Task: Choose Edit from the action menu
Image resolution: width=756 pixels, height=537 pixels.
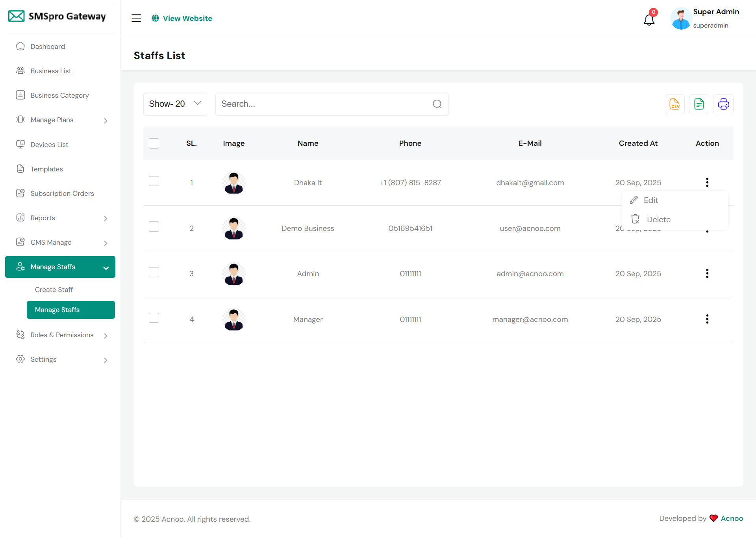Action: [650, 200]
